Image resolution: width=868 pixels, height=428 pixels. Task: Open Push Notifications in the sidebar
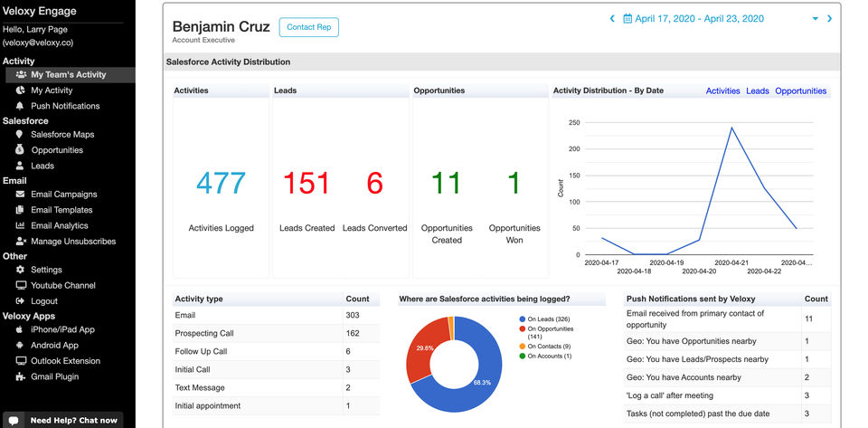65,106
